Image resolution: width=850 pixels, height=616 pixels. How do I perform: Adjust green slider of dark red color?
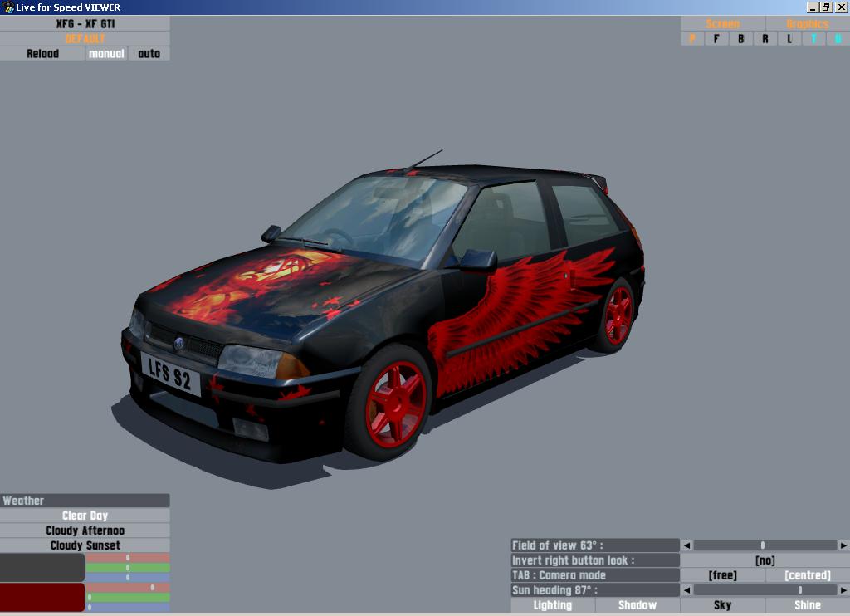128,598
